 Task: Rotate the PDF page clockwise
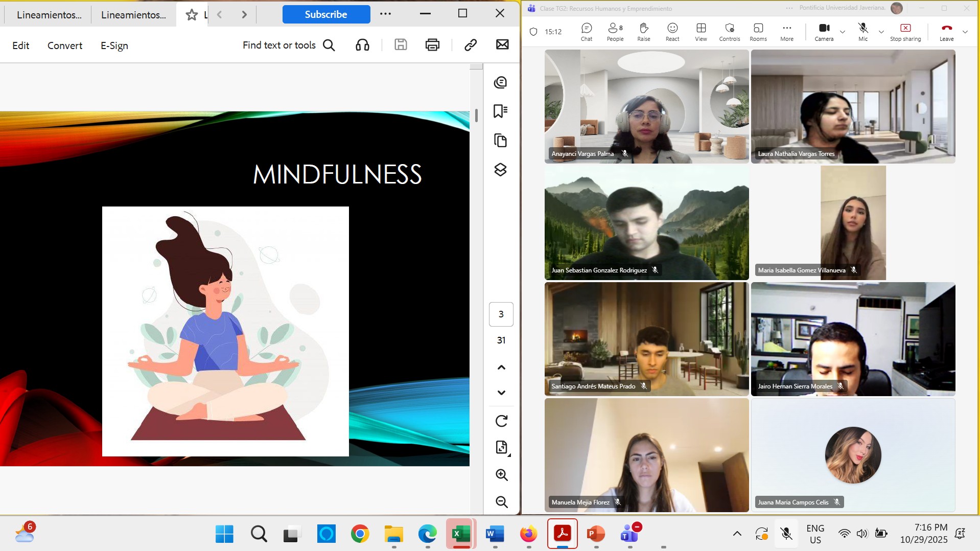pos(501,421)
